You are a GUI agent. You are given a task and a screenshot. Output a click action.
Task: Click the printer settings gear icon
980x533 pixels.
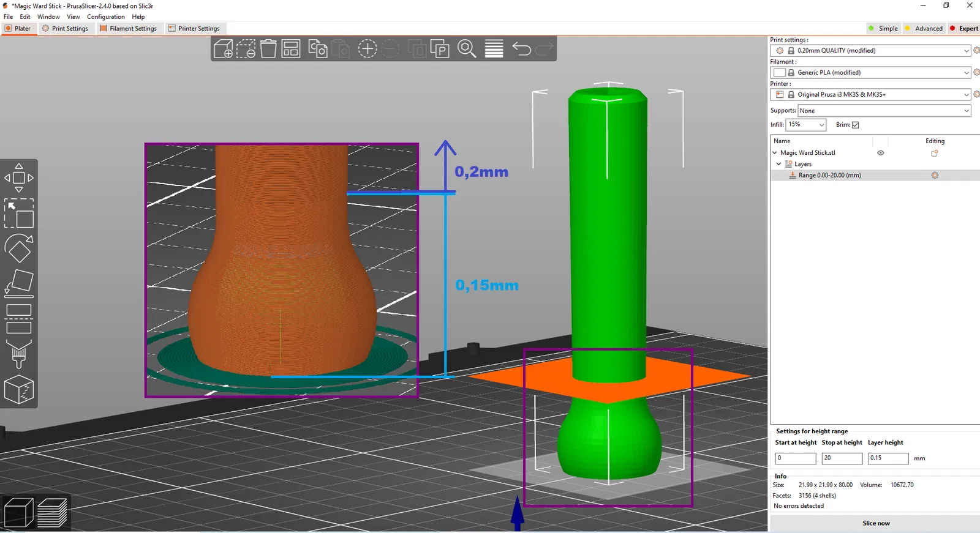(976, 94)
